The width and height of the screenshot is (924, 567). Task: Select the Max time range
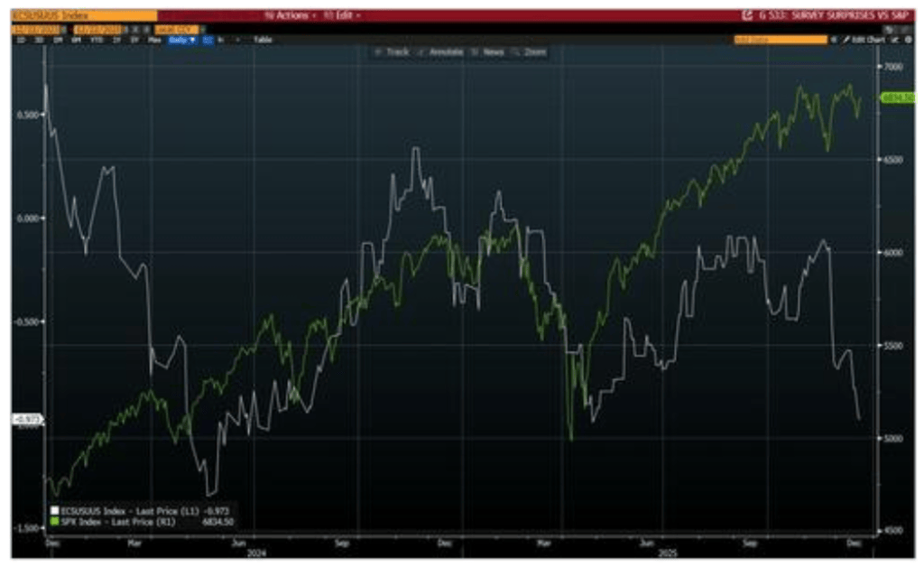click(153, 40)
